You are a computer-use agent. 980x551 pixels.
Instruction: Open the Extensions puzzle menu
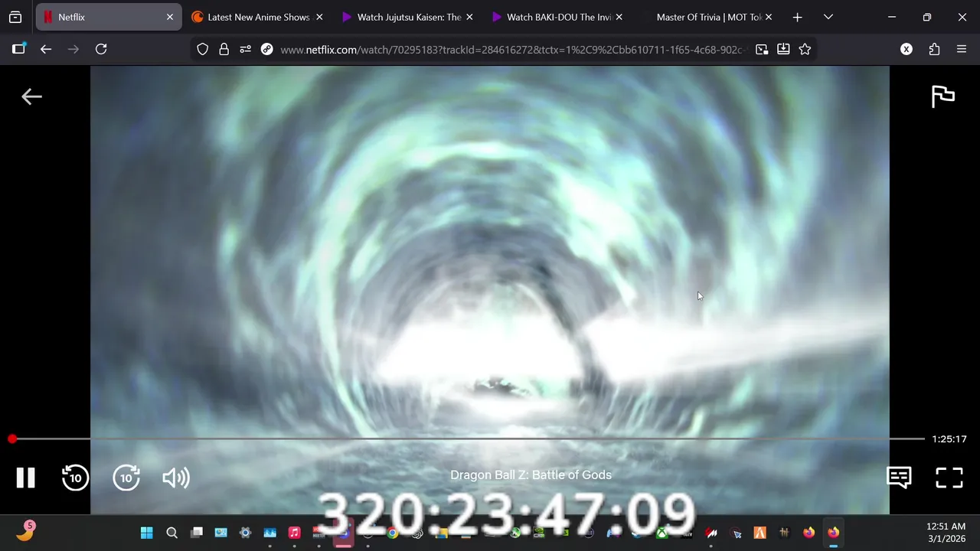pyautogui.click(x=934, y=49)
